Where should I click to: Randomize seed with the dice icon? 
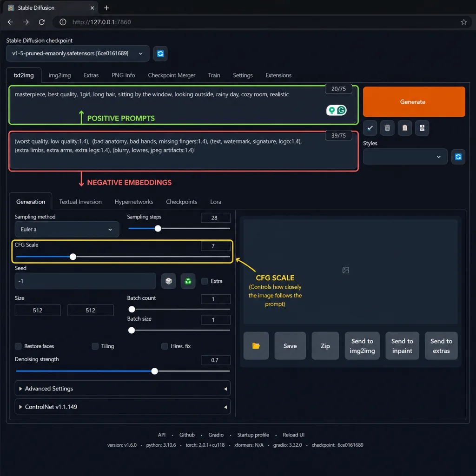[168, 281]
